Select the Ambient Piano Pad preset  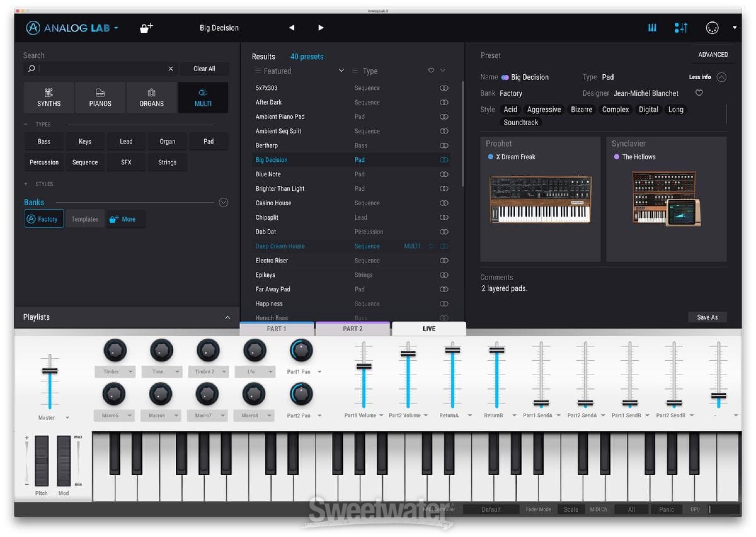351,117
